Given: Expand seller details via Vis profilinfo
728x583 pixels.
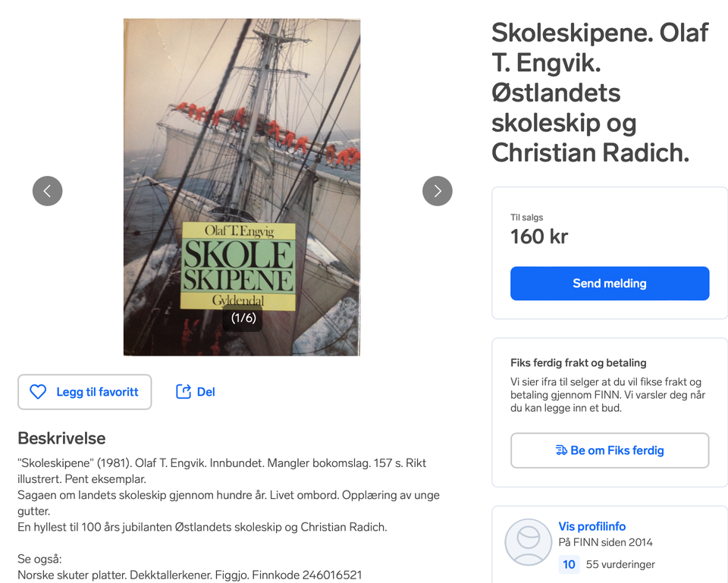Looking at the screenshot, I should click(592, 526).
